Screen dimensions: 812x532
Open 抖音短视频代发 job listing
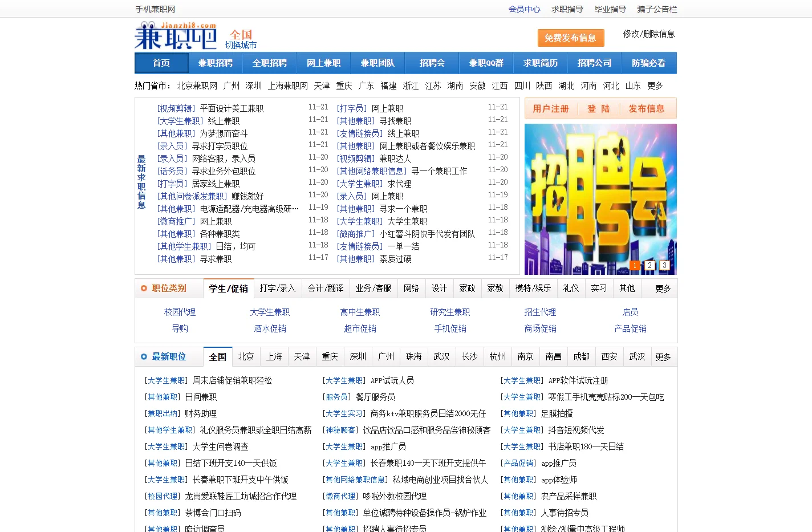576,430
